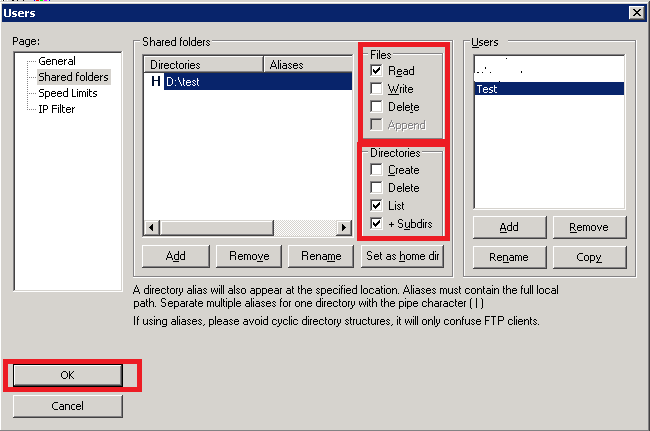Click Rename in Users panel
The image size is (650, 431).
[509, 257]
